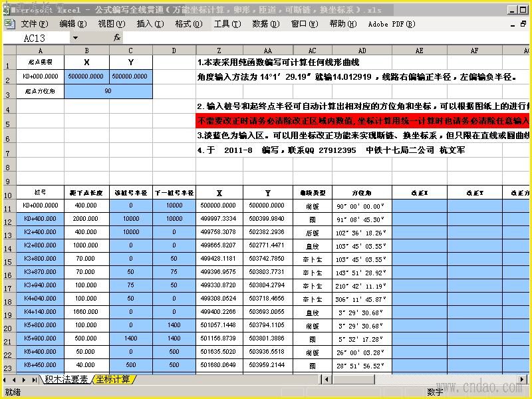Click the Name Box showing AC13

click(37, 38)
